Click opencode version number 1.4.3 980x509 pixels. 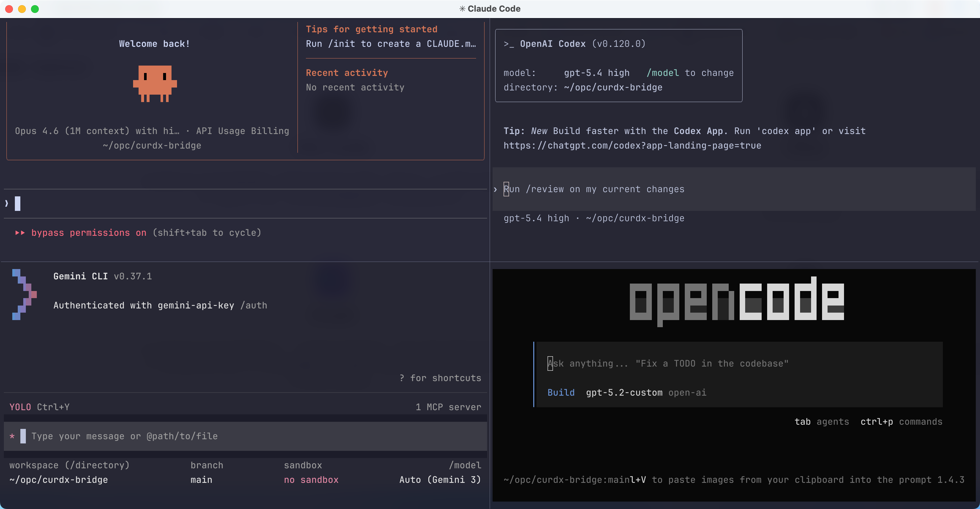coord(951,480)
